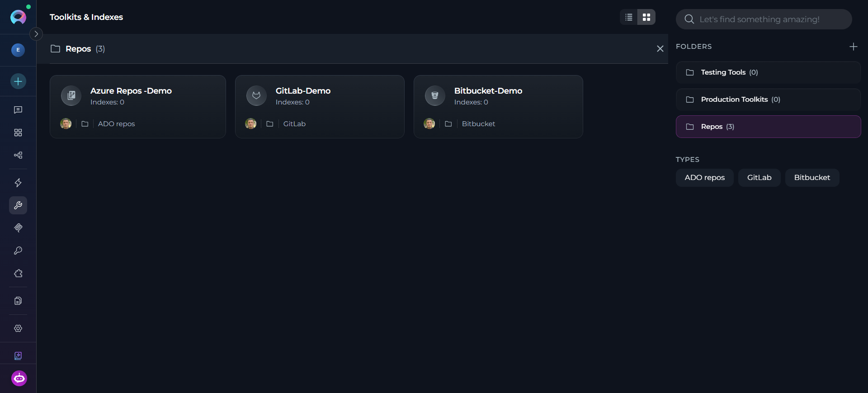Filter by the GitLab type chip

(x=759, y=178)
